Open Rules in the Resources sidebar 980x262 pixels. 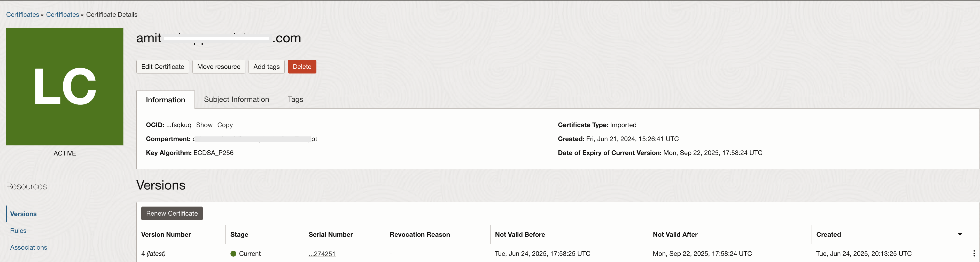click(x=18, y=231)
